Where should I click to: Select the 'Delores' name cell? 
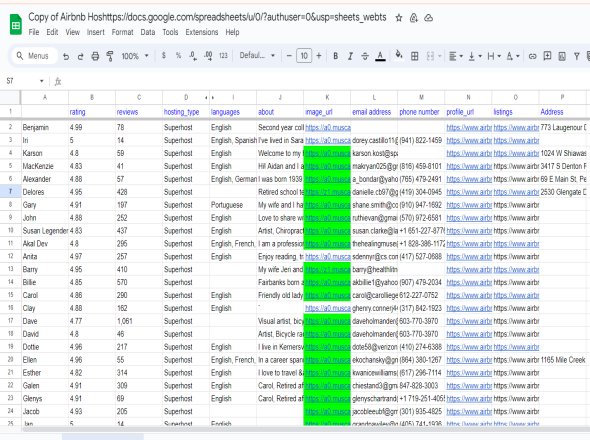coord(45,192)
